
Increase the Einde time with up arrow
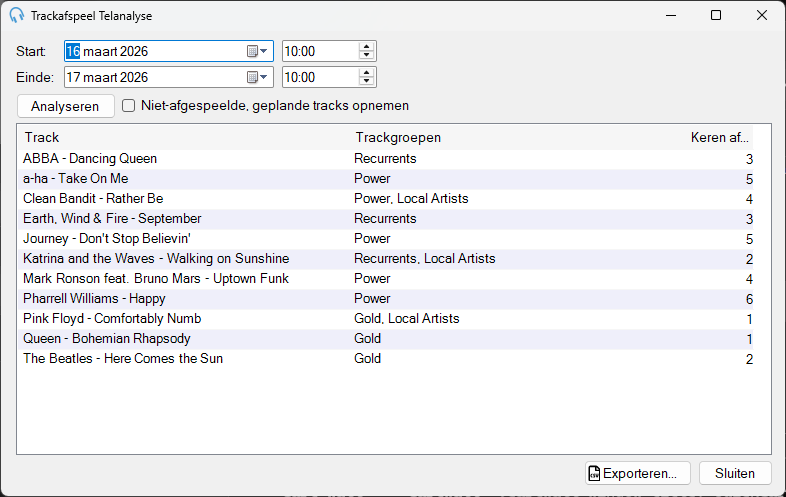point(366,73)
